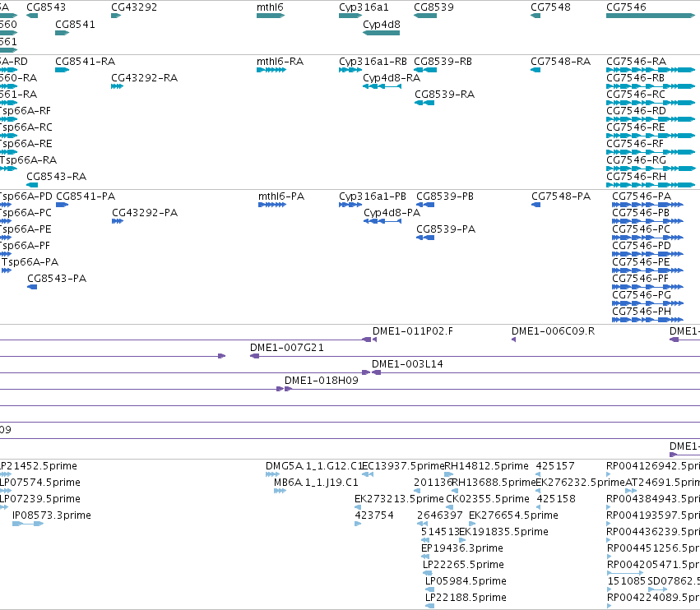700x610 pixels.
Task: Click the mthl6-RA transcript label
Action: point(280,62)
